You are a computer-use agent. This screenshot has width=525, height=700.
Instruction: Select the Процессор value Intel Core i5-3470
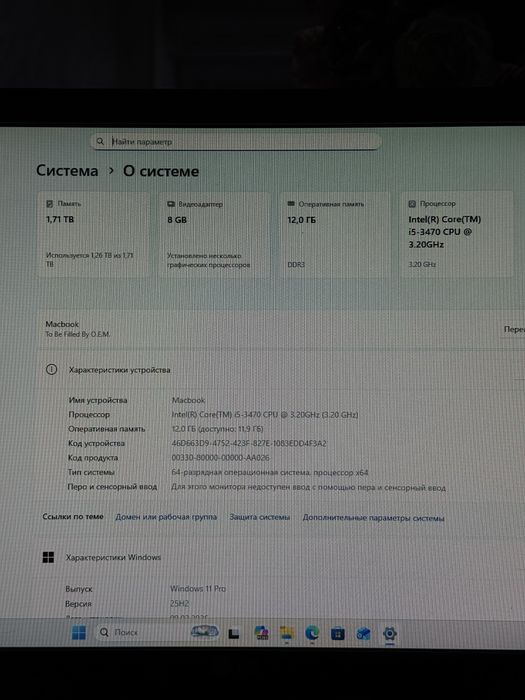click(265, 414)
